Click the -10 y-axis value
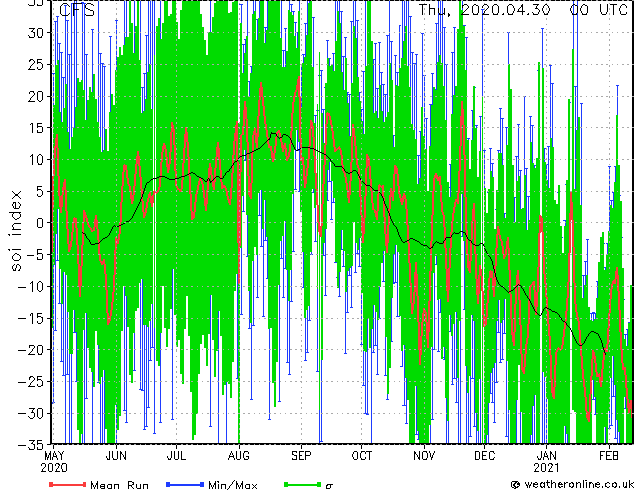This screenshot has width=634, height=490. coord(31,287)
